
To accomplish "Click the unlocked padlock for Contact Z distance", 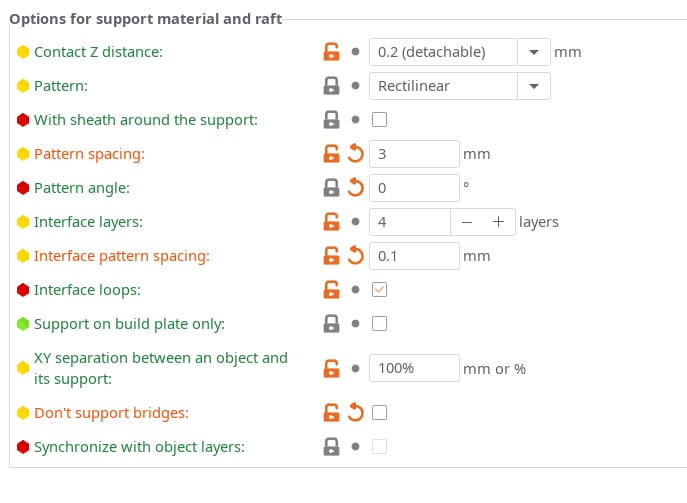I will coord(331,52).
